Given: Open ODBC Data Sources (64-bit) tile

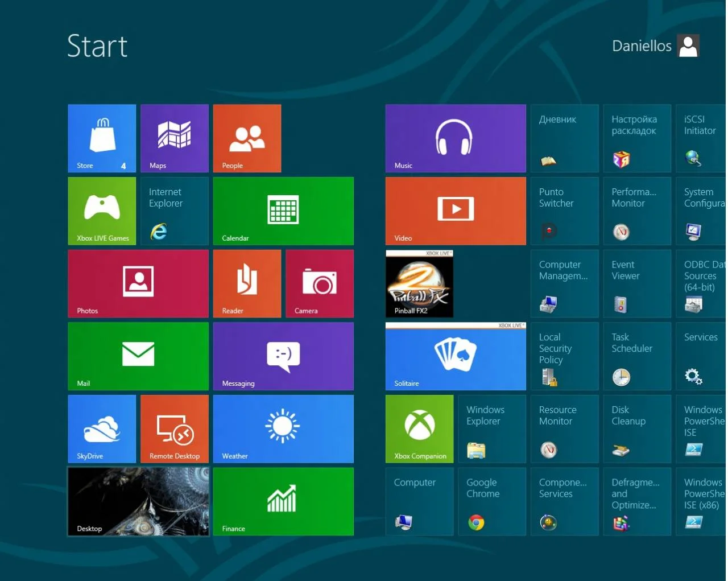Looking at the screenshot, I should point(702,283).
